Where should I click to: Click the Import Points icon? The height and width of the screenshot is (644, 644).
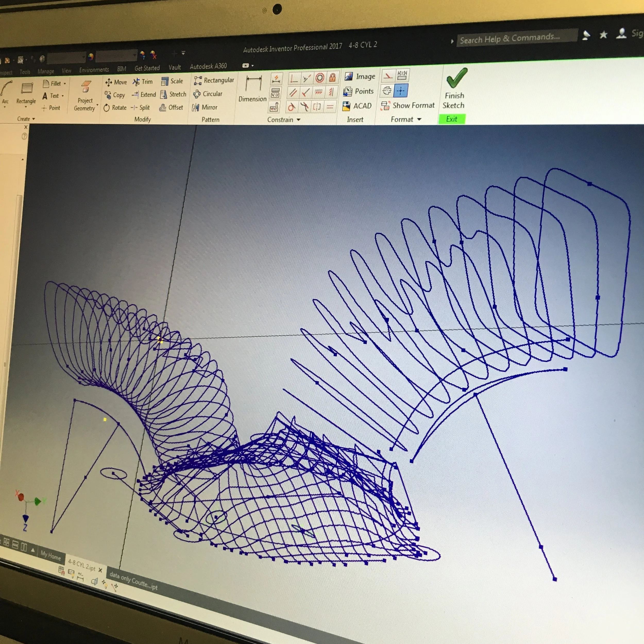click(x=348, y=91)
